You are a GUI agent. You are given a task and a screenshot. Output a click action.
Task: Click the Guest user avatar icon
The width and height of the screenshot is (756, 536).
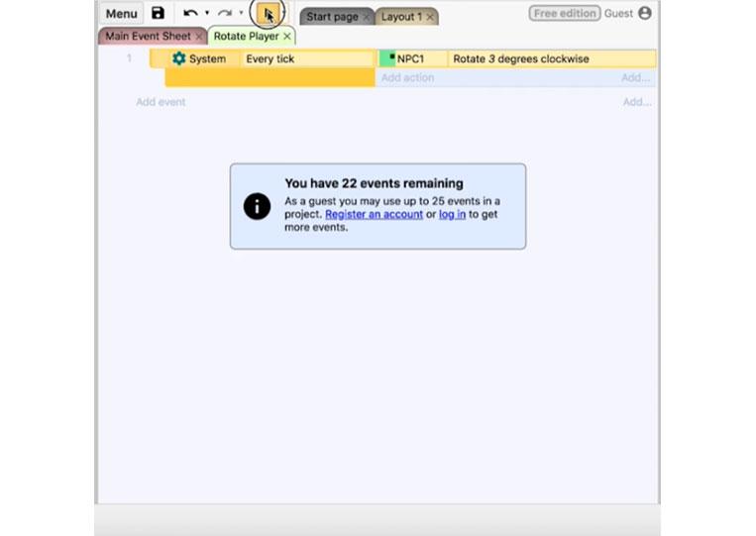(645, 13)
